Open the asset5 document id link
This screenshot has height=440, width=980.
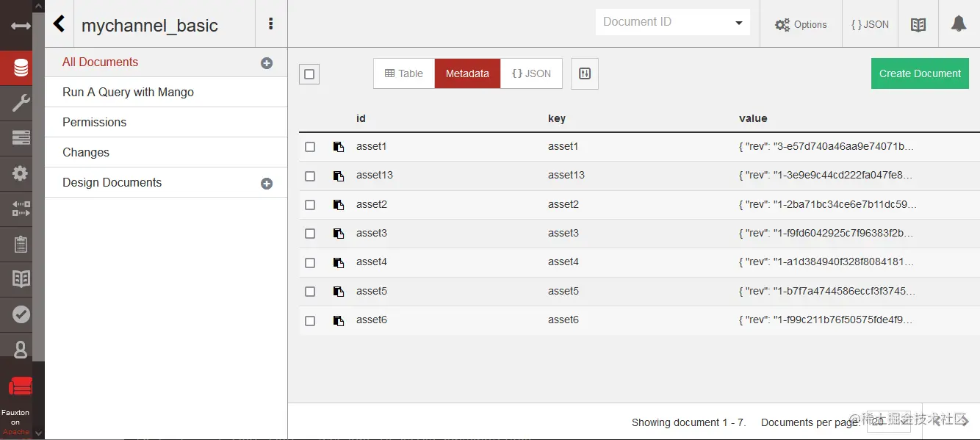coord(371,292)
